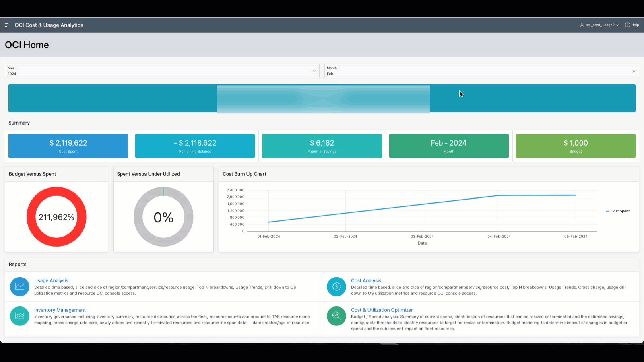The width and height of the screenshot is (644, 362).
Task: Click the Inventory Management report icon
Action: pos(19,316)
